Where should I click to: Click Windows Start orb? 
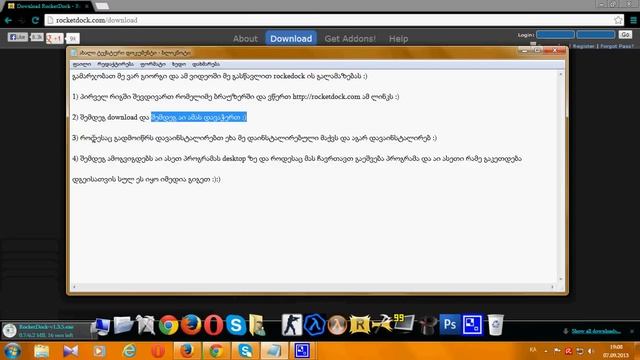click(12, 351)
